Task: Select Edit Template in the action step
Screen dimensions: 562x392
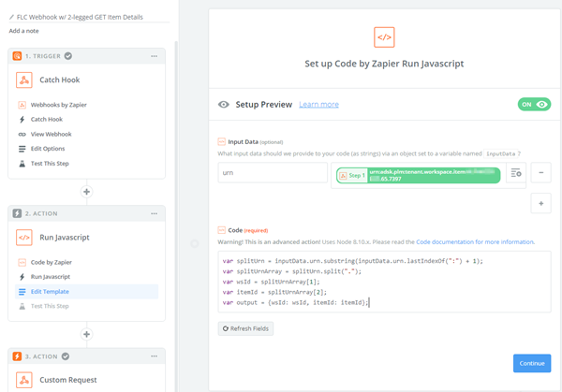Action: coord(52,292)
